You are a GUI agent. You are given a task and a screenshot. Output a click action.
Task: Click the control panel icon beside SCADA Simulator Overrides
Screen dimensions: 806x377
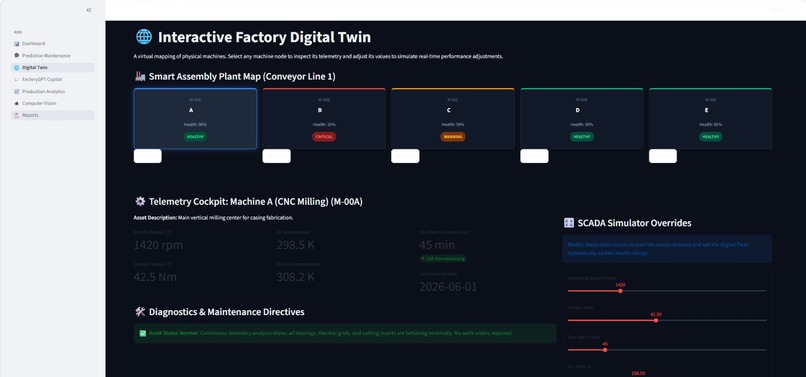pyautogui.click(x=569, y=223)
